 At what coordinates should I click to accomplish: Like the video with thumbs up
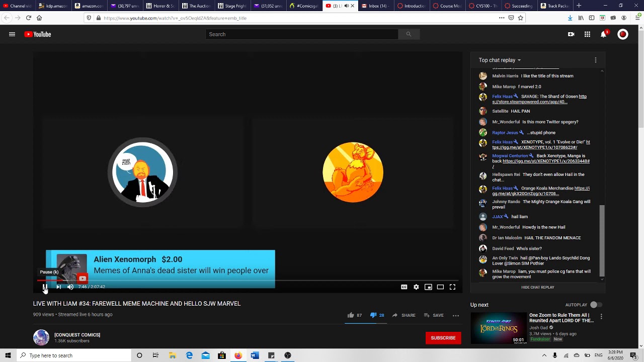354,315
